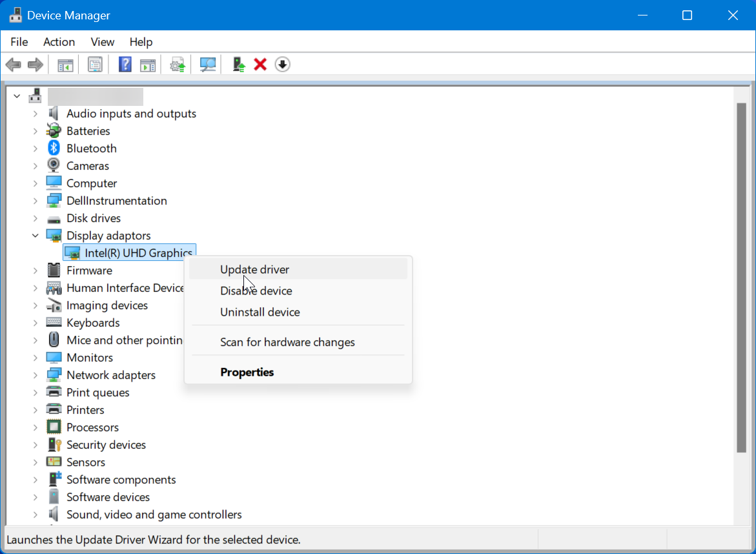Click the Firmware category icon

point(54,270)
